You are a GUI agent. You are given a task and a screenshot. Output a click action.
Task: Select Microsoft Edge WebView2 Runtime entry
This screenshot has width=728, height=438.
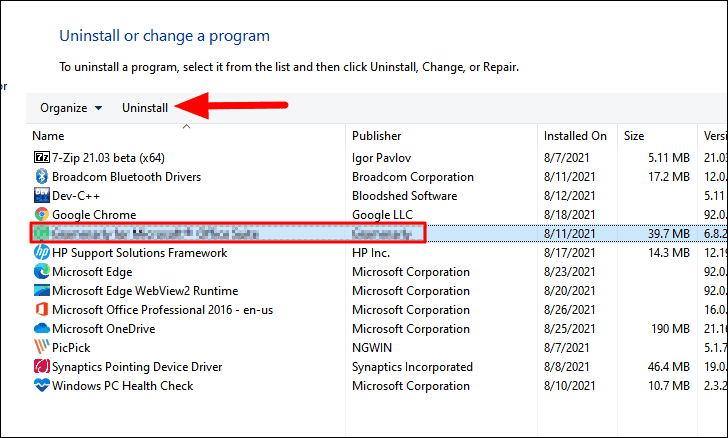(145, 291)
